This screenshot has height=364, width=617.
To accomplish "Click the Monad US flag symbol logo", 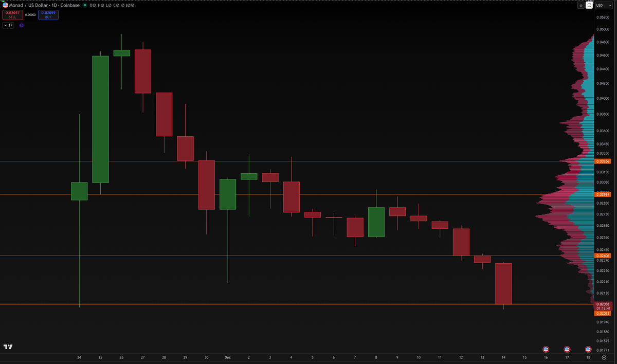I will coord(5,5).
